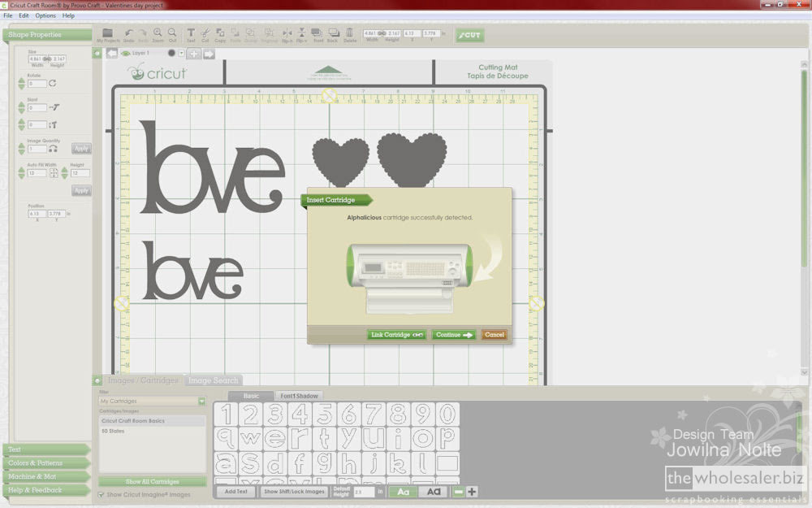
Task: Click the next layer right arrow
Action: tap(209, 54)
